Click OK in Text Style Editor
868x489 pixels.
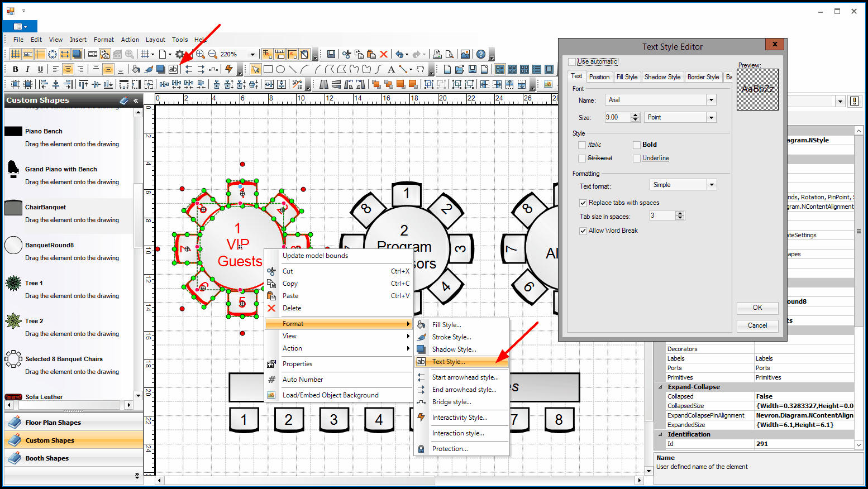(757, 308)
